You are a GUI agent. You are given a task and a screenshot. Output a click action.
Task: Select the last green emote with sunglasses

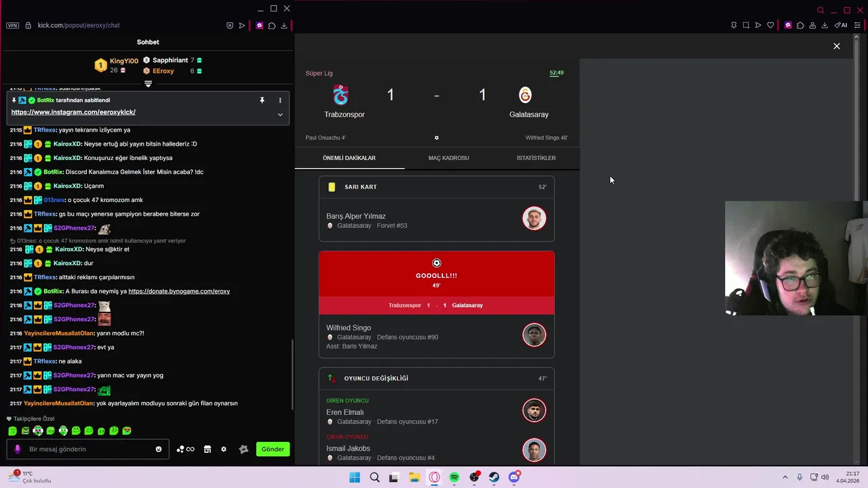point(127,430)
